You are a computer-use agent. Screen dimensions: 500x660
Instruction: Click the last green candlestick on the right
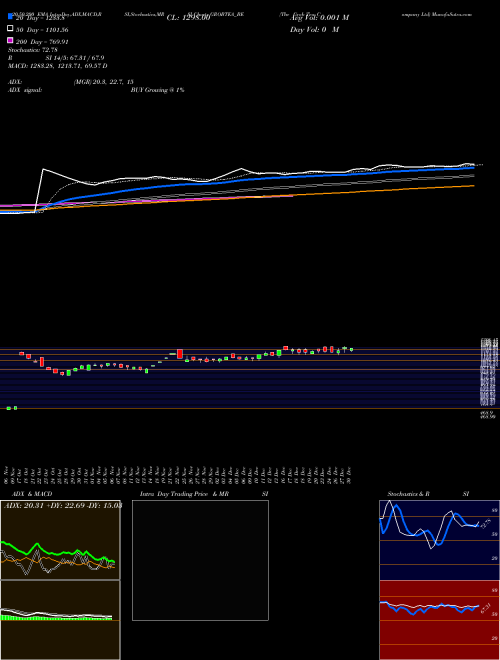click(351, 349)
